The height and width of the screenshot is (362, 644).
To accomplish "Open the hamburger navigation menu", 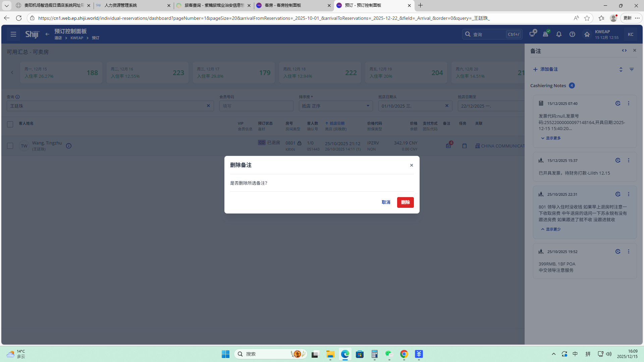I will pyautogui.click(x=13, y=34).
